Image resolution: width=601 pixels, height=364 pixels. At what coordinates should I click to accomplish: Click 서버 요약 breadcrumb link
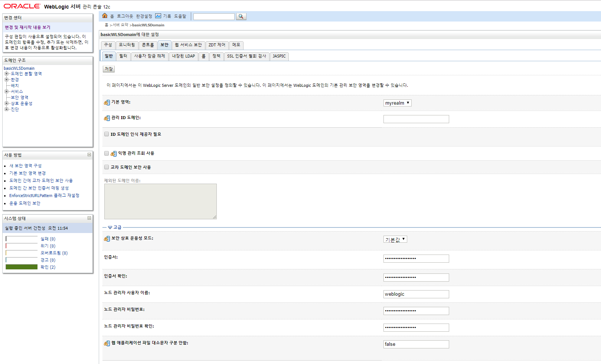tap(120, 25)
